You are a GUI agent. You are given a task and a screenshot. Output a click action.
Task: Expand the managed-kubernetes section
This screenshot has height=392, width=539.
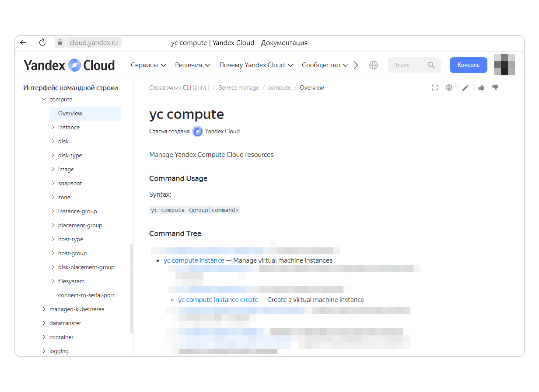(44, 309)
